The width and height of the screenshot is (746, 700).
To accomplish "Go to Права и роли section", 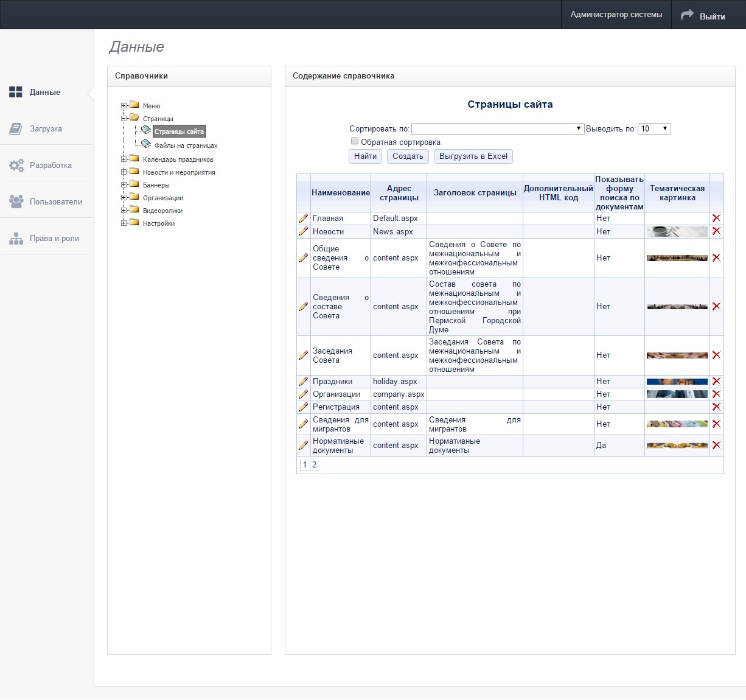I will (54, 239).
